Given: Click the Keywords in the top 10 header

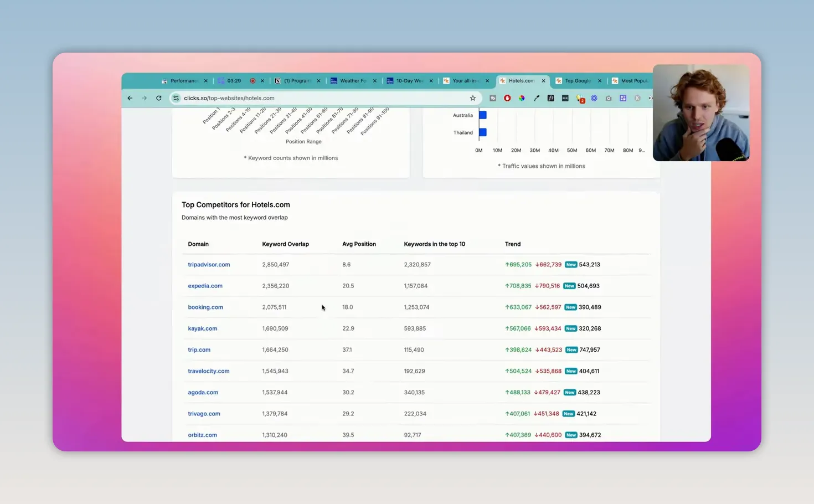Looking at the screenshot, I should [435, 244].
